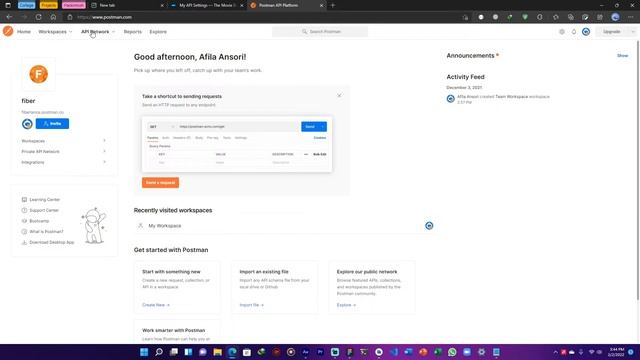This screenshot has width=640, height=360.
Task: Click the Upgrade button
Action: [x=612, y=31]
